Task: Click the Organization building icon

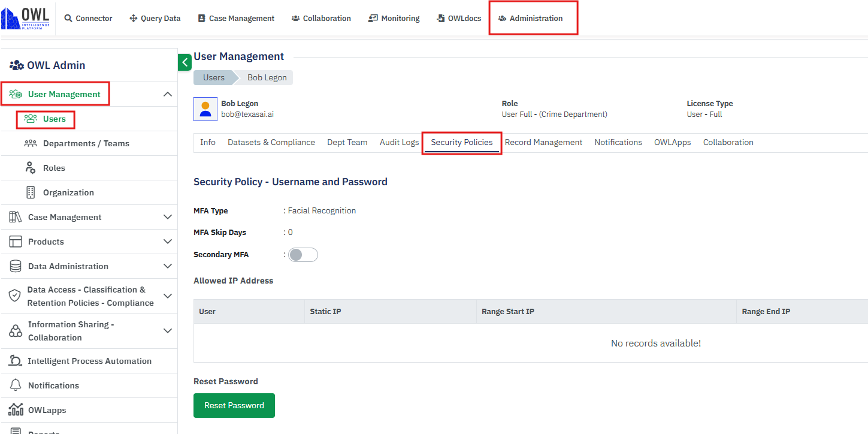Action: (x=31, y=192)
